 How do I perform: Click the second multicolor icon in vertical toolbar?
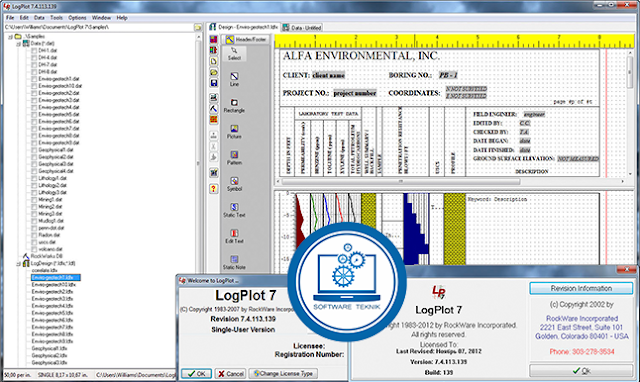coord(213,50)
